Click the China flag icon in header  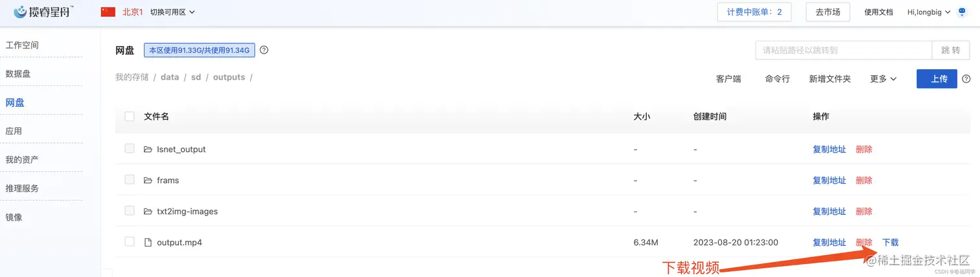click(108, 12)
